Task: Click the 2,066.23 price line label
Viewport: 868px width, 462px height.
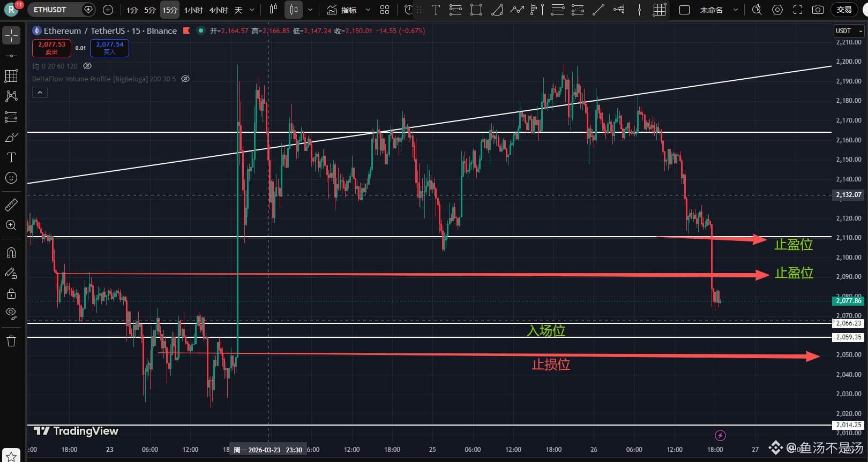Action: coord(849,323)
